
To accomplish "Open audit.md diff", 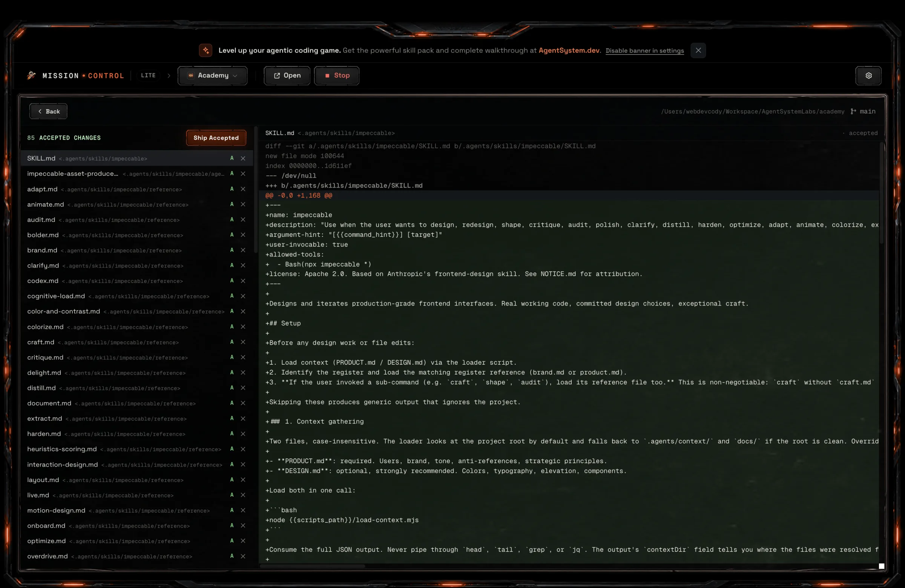I will [x=137, y=220].
